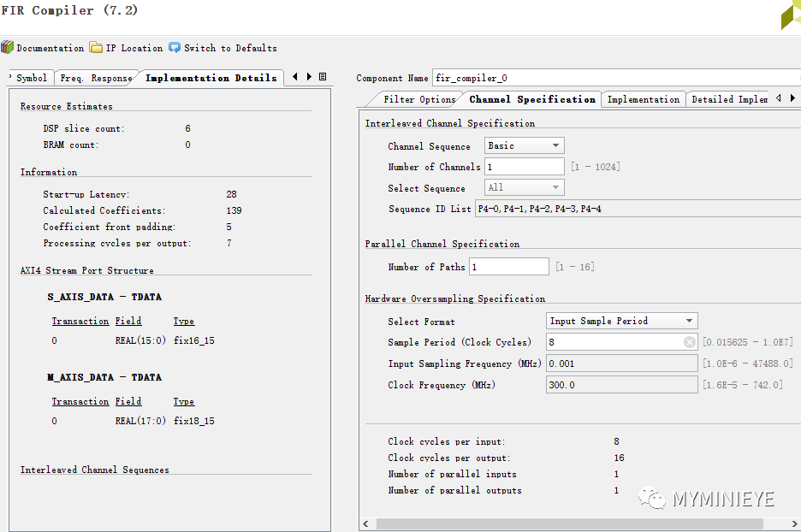Click the BRAM count value 0
Viewport: 801px width, 532px height.
187,145
